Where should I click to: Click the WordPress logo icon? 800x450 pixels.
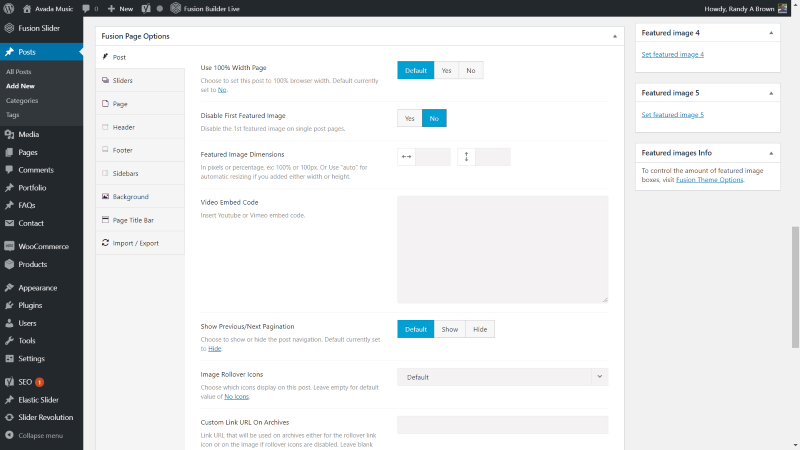tap(9, 8)
